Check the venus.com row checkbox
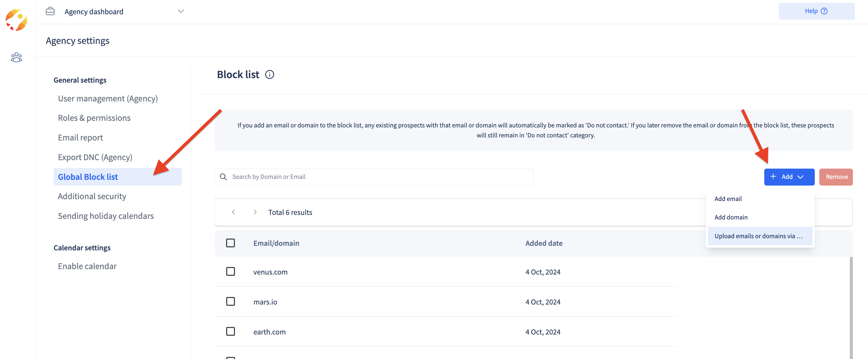Screen dimensions: 868x359 [x=230, y=271]
